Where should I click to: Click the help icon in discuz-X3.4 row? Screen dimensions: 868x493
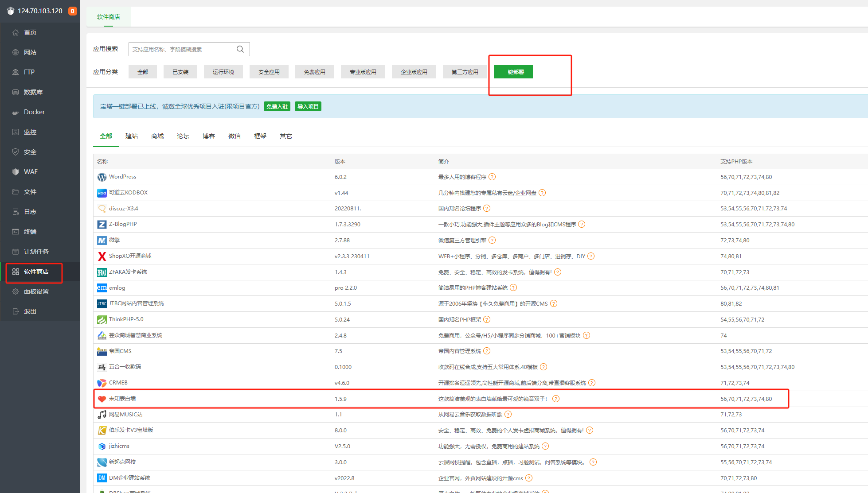tap(487, 208)
